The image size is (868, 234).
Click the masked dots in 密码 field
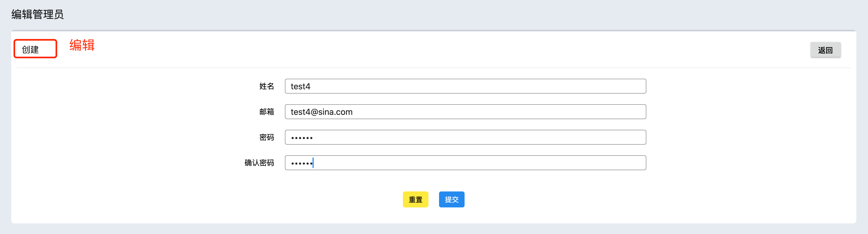pos(302,138)
